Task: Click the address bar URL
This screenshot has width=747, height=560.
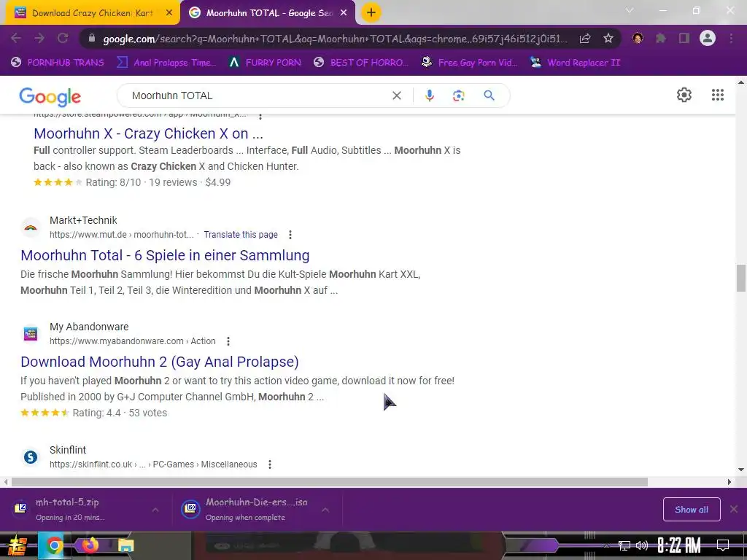Action: pyautogui.click(x=335, y=39)
